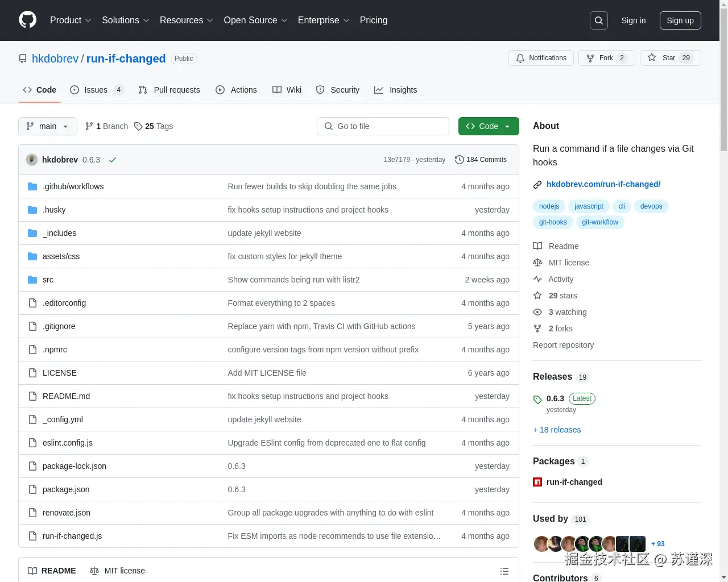The height and width of the screenshot is (582, 728).
Task: Click the Go to file search field
Action: [x=383, y=126]
